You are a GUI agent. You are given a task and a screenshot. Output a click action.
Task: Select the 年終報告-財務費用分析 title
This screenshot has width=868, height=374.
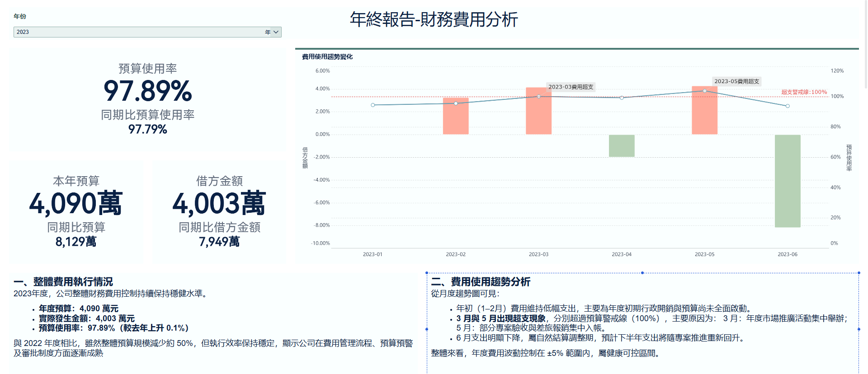pyautogui.click(x=434, y=19)
